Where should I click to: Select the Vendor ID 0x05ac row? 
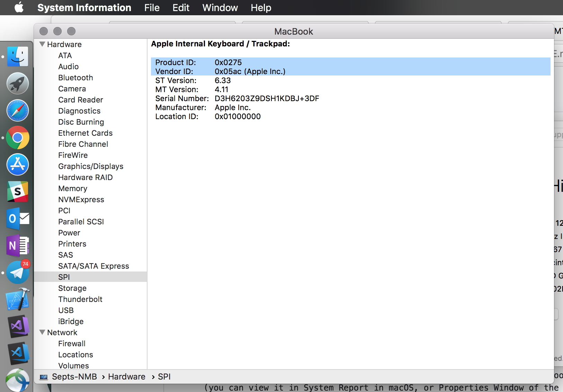coord(351,71)
